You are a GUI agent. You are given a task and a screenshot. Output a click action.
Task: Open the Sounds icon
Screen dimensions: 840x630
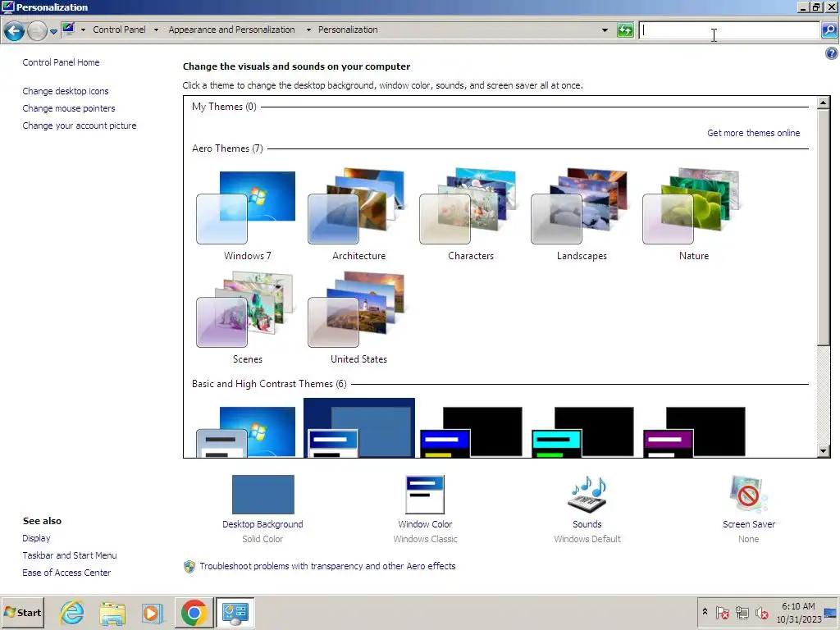(x=587, y=494)
